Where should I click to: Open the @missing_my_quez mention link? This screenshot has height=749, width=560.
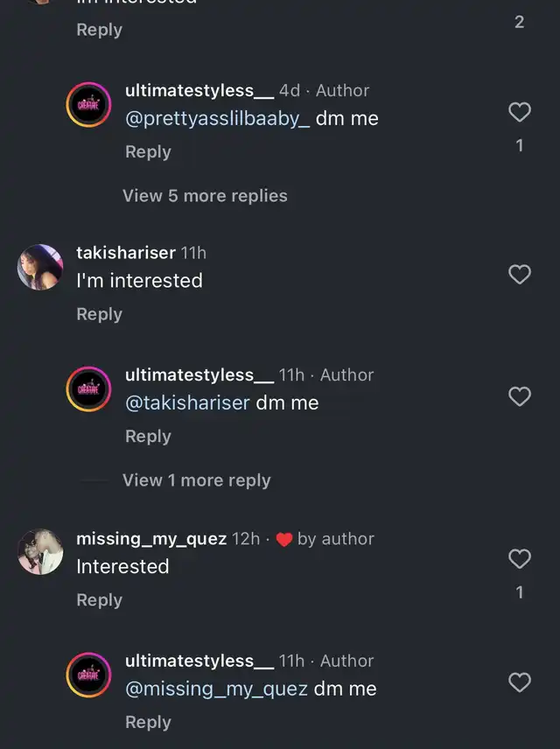(x=216, y=689)
